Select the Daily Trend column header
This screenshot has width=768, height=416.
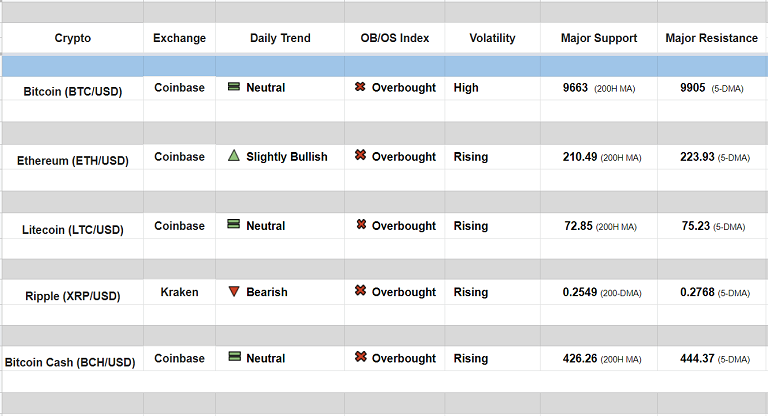(x=280, y=38)
